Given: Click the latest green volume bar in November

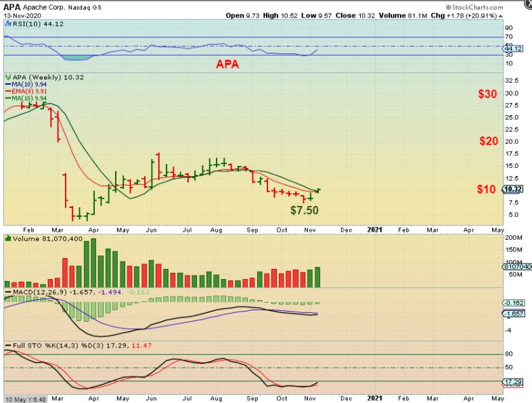Looking at the screenshot, I should (317, 278).
